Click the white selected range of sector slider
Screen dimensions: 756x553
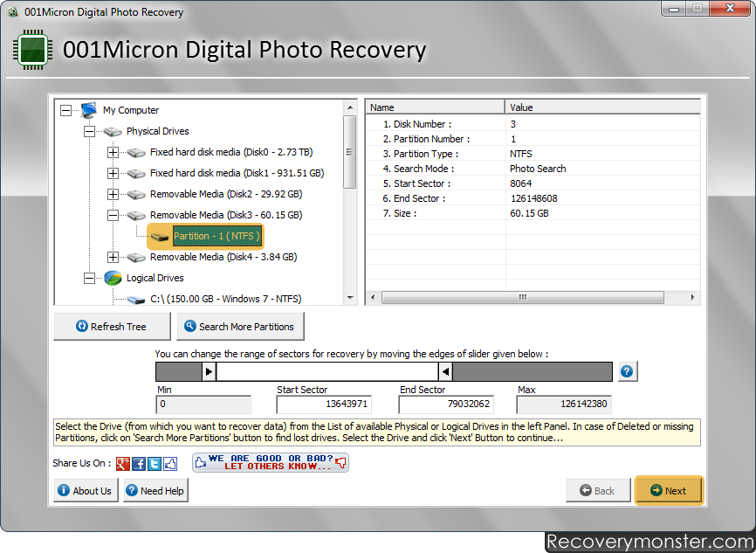tap(327, 371)
